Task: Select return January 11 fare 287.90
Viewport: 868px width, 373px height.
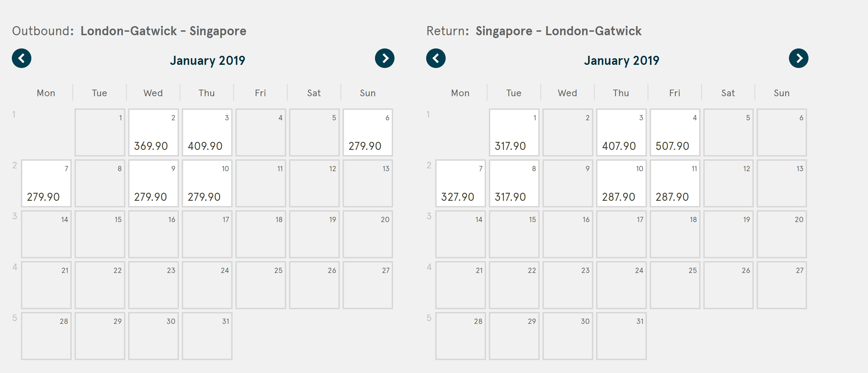Action: [x=675, y=184]
